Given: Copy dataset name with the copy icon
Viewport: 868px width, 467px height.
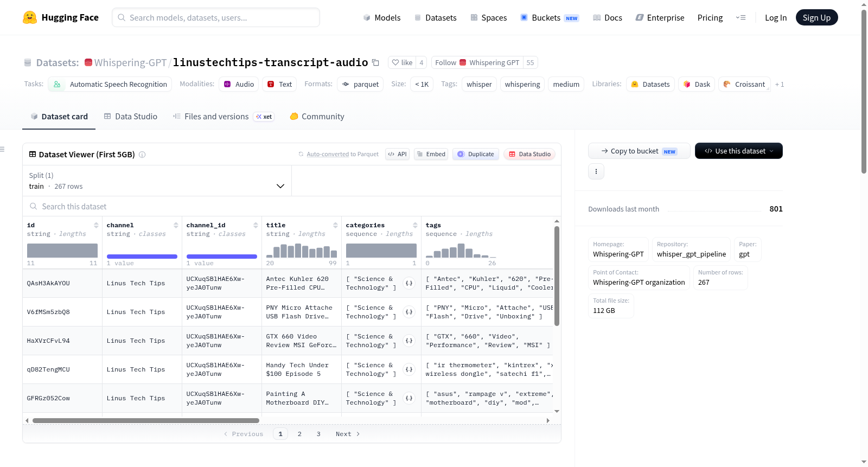Looking at the screenshot, I should point(375,62).
